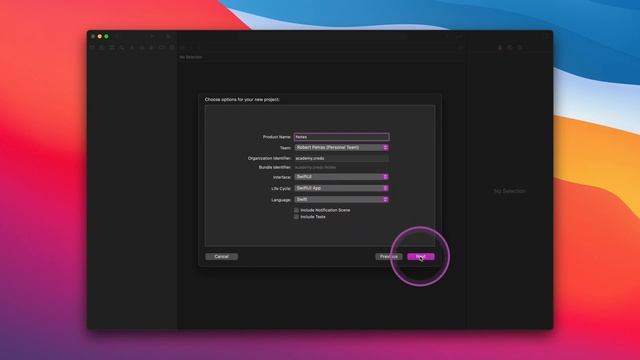Viewport: 640px width, 360px height.
Task: Open the Life Cycle dropdown
Action: click(341, 188)
